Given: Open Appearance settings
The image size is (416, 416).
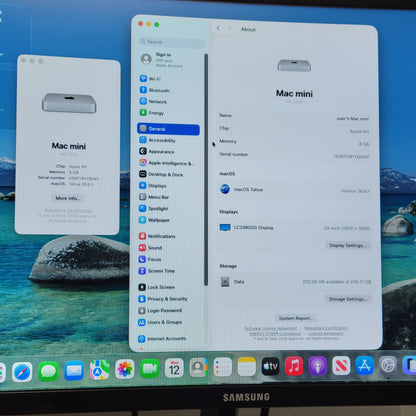Looking at the screenshot, I should pyautogui.click(x=157, y=151).
